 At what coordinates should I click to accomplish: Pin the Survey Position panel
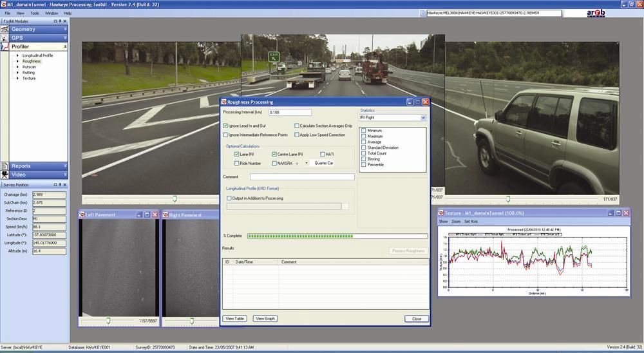pyautogui.click(x=60, y=185)
